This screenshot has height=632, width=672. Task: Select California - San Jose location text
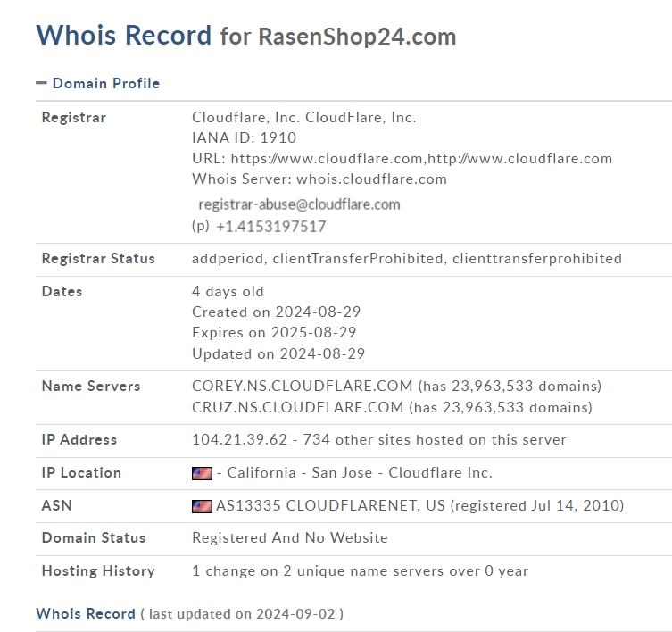point(300,472)
